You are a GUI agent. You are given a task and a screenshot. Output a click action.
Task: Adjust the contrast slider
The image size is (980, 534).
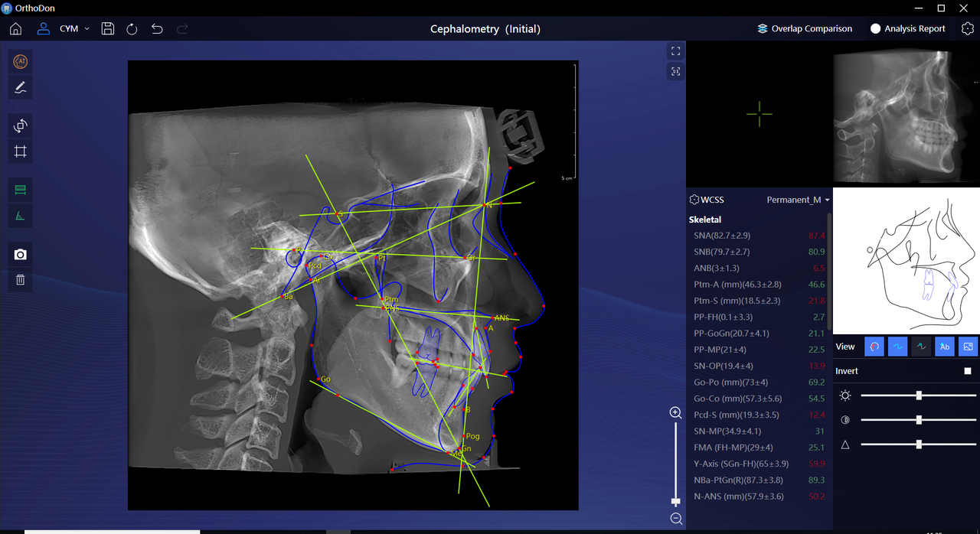coord(918,420)
